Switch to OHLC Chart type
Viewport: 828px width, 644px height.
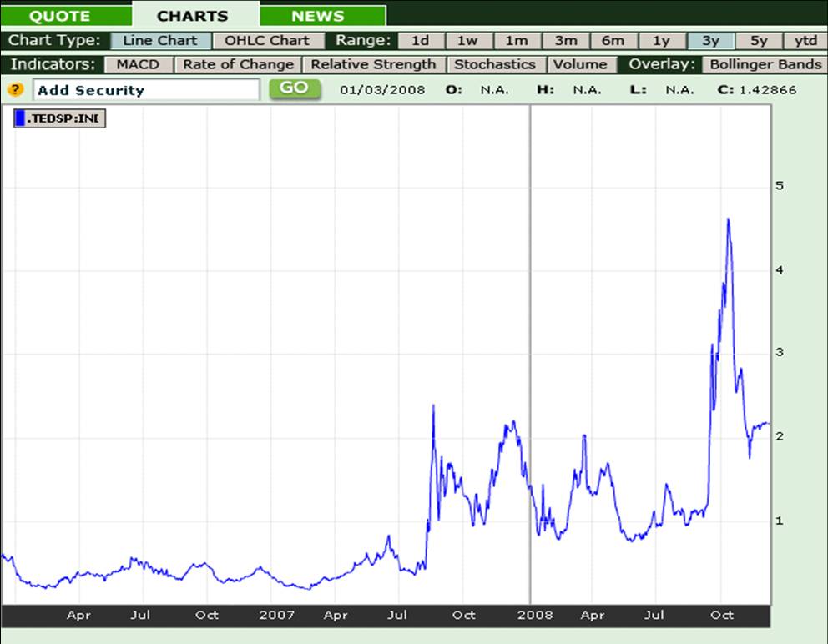(267, 41)
